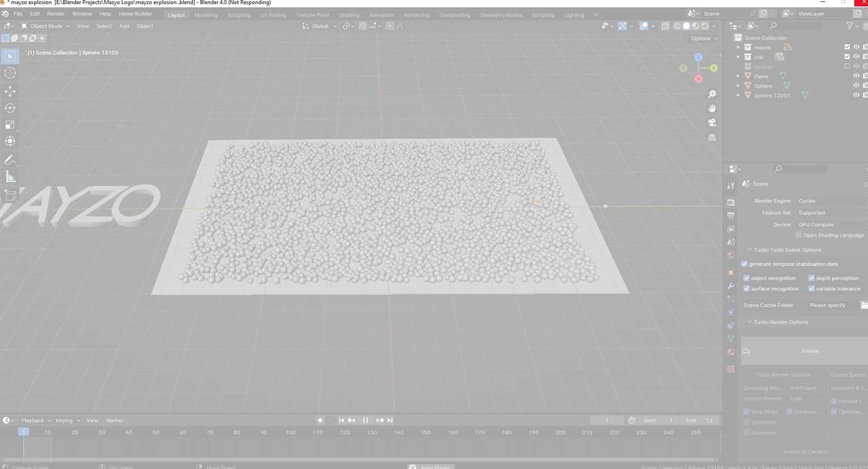The width and height of the screenshot is (868, 469).
Task: Open the timeline Keying menu
Action: (66, 420)
